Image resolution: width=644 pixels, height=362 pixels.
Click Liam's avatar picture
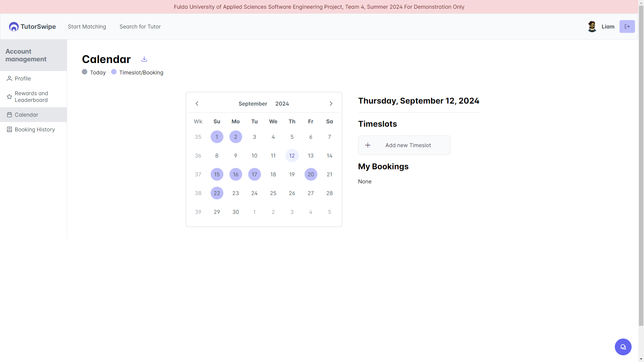coord(592,26)
